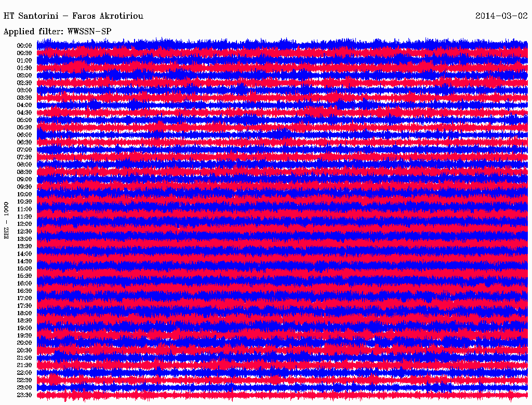
Task: Select the 08:30 time label
Action: tap(24, 172)
